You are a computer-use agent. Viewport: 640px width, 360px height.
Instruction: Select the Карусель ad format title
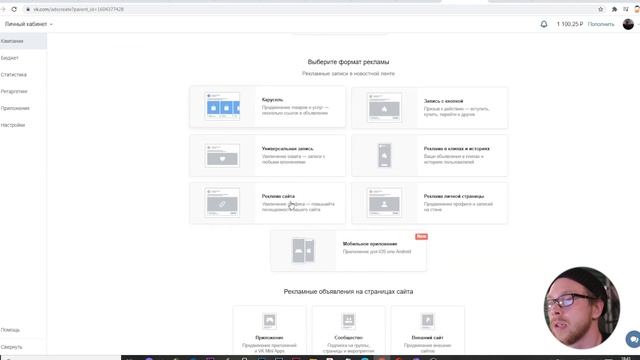point(272,100)
